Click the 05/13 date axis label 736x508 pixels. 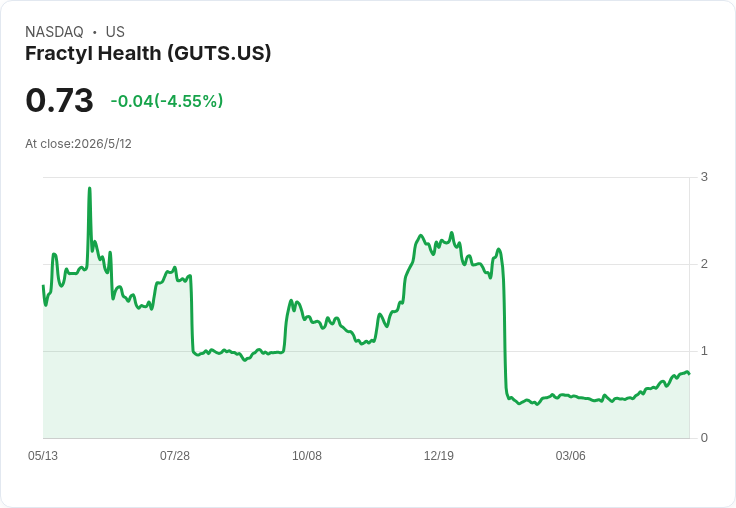click(43, 456)
